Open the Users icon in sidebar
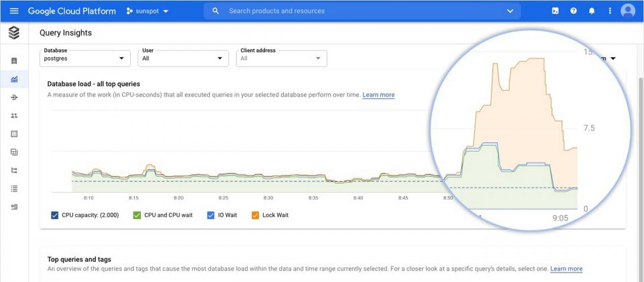644x282 pixels. [x=14, y=115]
